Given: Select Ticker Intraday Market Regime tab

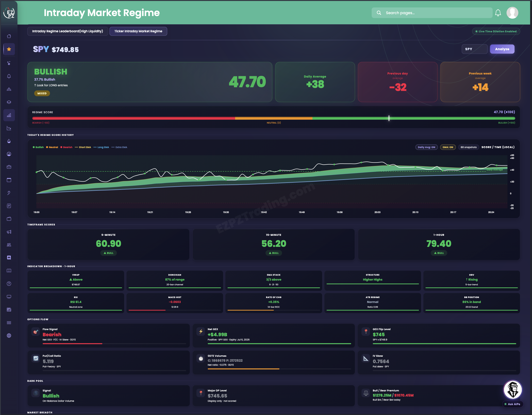Looking at the screenshot, I should click(x=138, y=31).
